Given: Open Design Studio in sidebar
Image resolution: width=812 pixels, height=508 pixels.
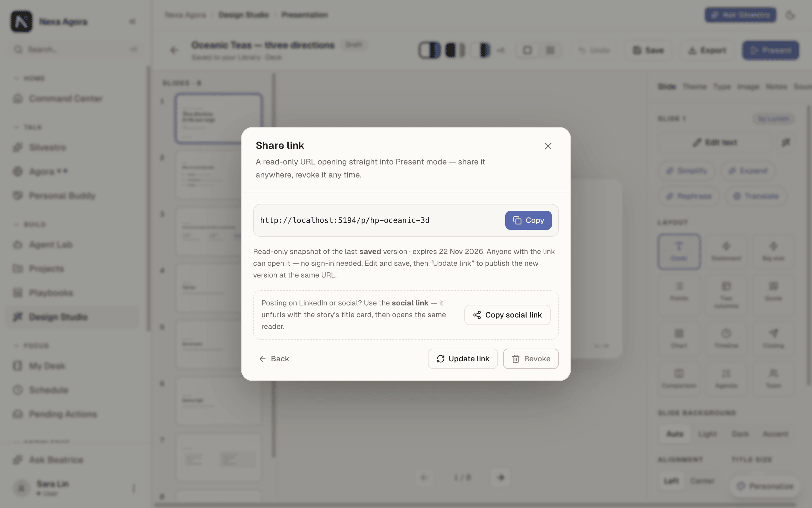Looking at the screenshot, I should [72, 317].
